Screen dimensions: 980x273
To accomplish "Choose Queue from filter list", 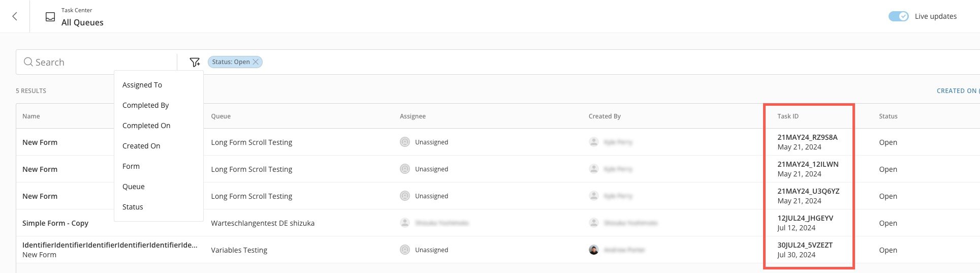I will coord(134,187).
